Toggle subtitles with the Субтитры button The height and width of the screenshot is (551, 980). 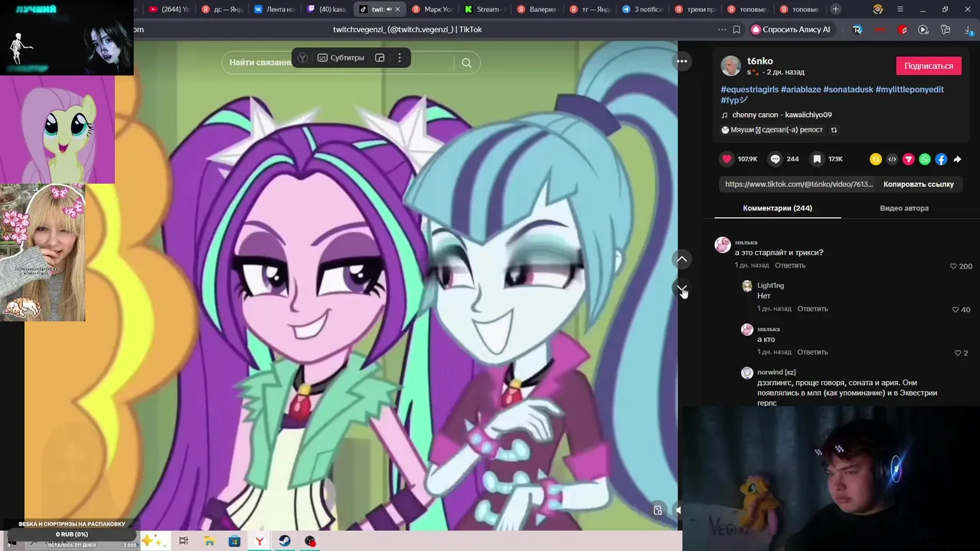point(341,58)
